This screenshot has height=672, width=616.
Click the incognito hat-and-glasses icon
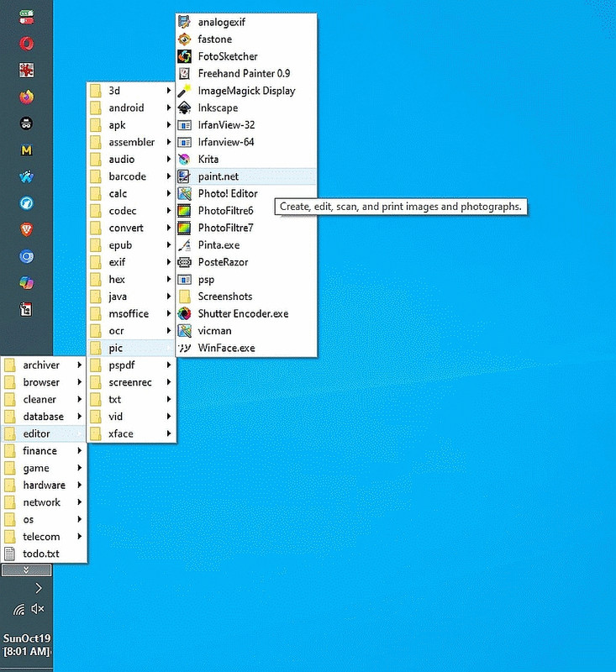(x=27, y=123)
